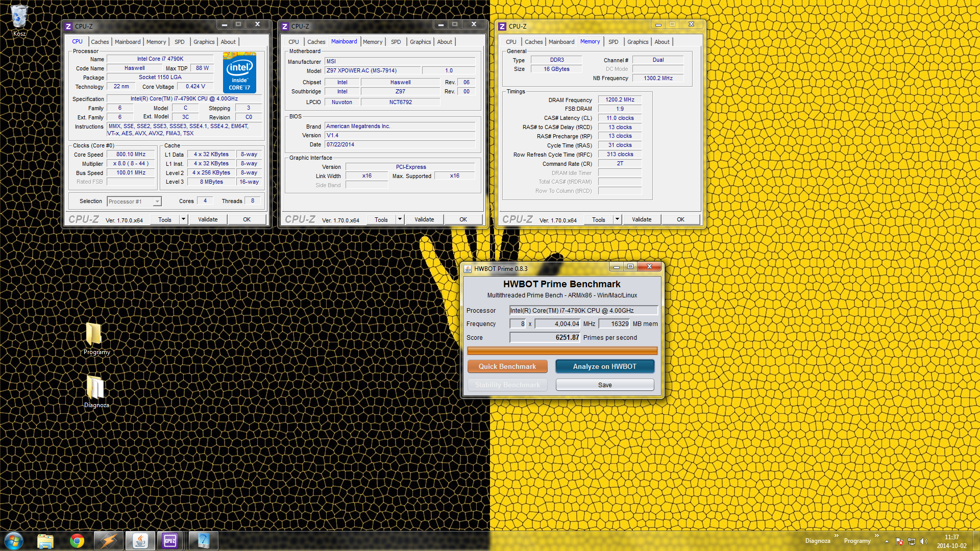Screen dimensions: 980x551
Task: Click the score field showing 6251.87
Action: (x=545, y=337)
